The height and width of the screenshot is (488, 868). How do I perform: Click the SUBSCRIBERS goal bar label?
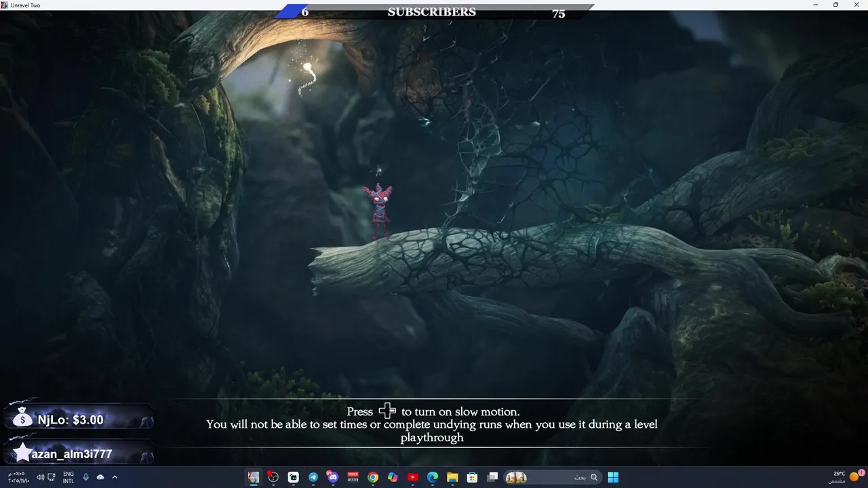click(431, 12)
